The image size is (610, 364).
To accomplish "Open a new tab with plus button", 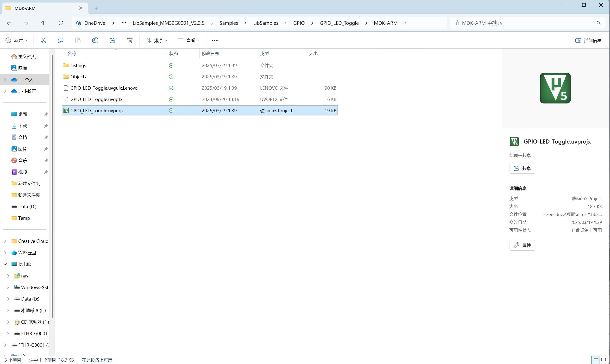I will (x=97, y=8).
